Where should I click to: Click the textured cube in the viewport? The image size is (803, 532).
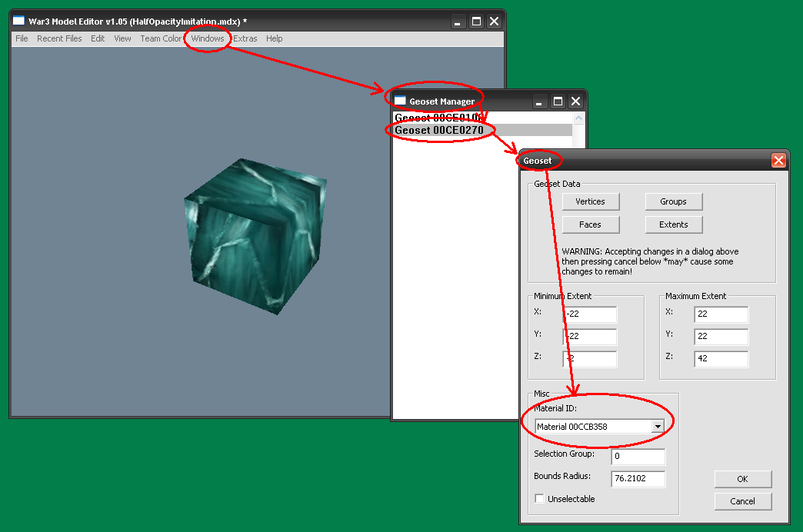tap(255, 235)
